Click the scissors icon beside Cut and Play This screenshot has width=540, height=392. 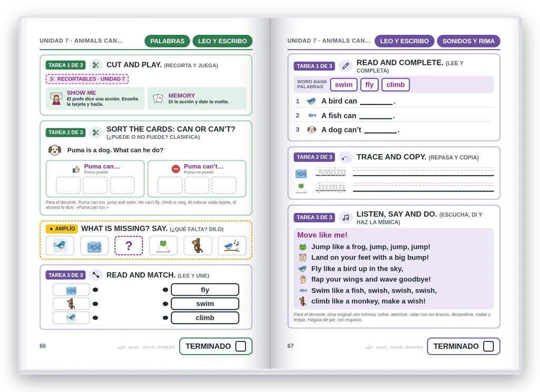[x=96, y=65]
